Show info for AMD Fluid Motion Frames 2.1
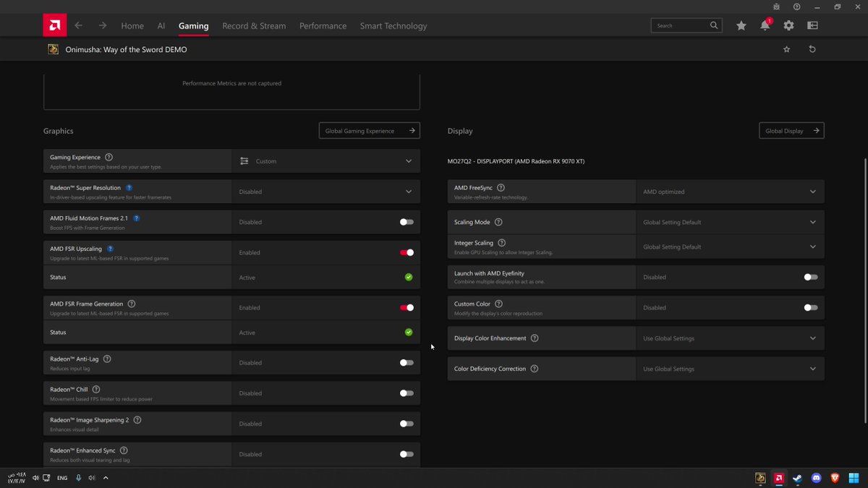This screenshot has width=868, height=488. point(136,218)
